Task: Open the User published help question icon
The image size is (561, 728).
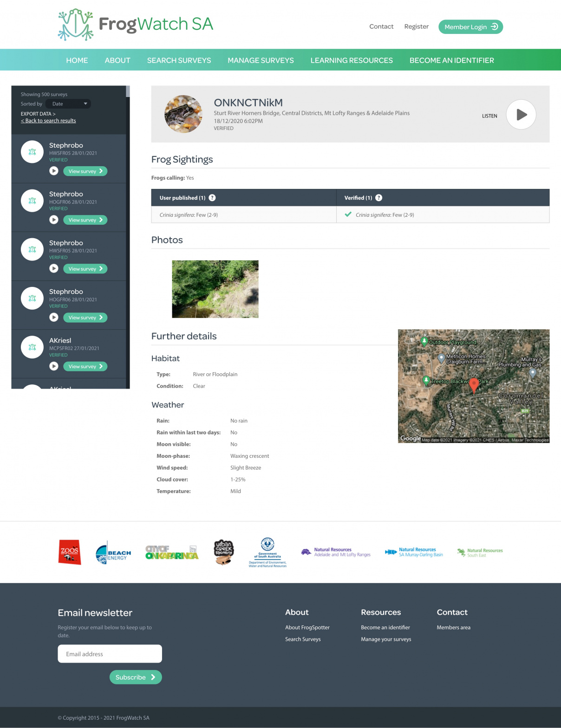Action: point(212,198)
